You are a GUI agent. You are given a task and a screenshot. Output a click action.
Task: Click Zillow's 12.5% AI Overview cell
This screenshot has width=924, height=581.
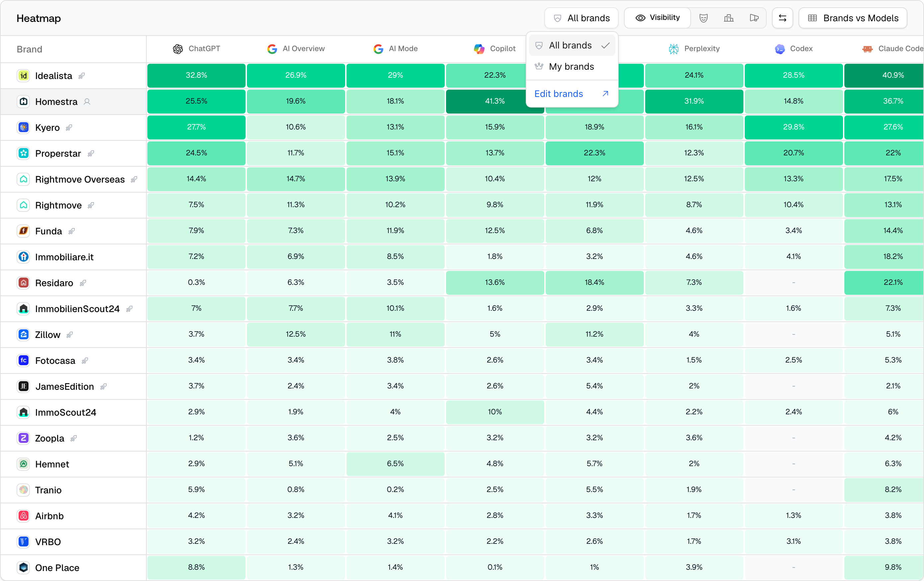[x=296, y=334]
